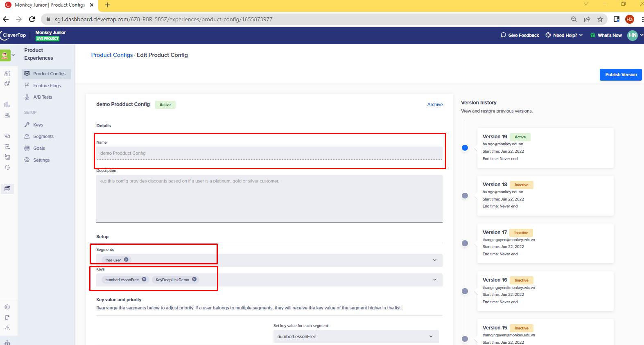Select the Monkey Junior browser tab
This screenshot has height=345, width=644.
pos(49,5)
